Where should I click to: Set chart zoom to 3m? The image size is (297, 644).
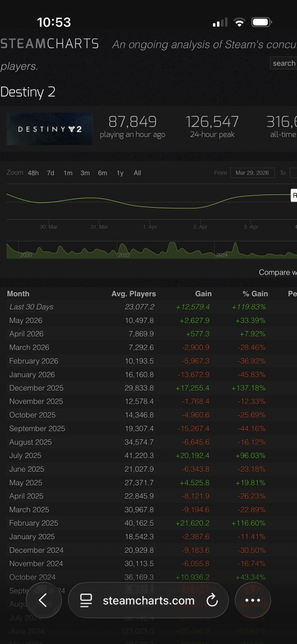coord(85,173)
